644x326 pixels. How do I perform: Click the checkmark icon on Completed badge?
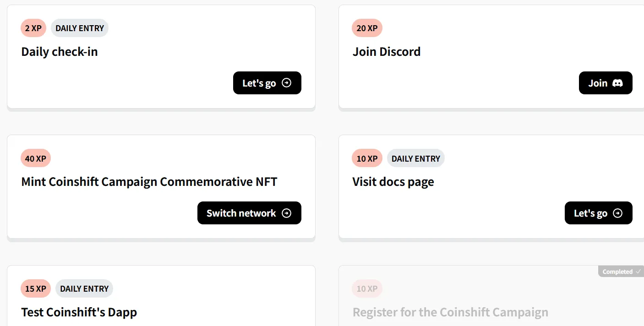click(x=639, y=272)
